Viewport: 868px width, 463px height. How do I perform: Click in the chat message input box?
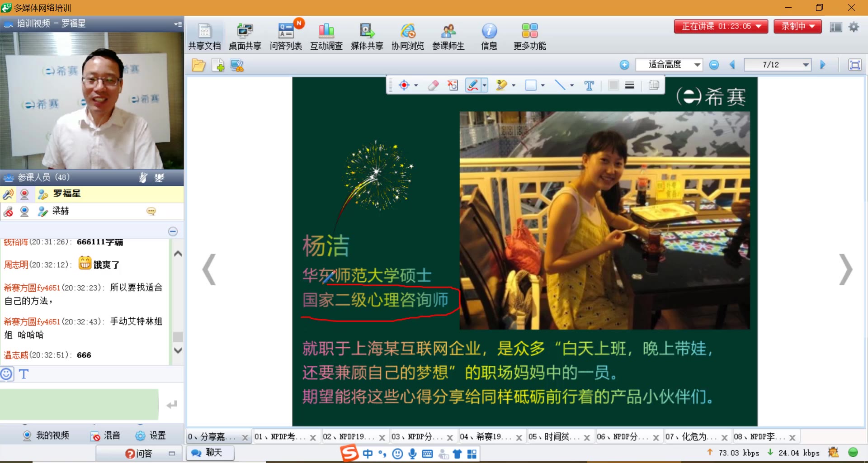tap(79, 404)
